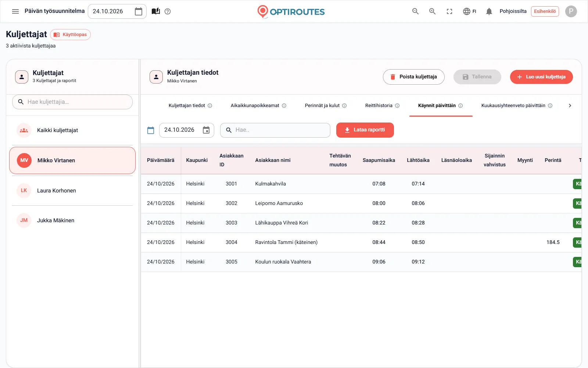Open calendar picker in top date field
Screen dimensions: 588x368
click(x=139, y=11)
